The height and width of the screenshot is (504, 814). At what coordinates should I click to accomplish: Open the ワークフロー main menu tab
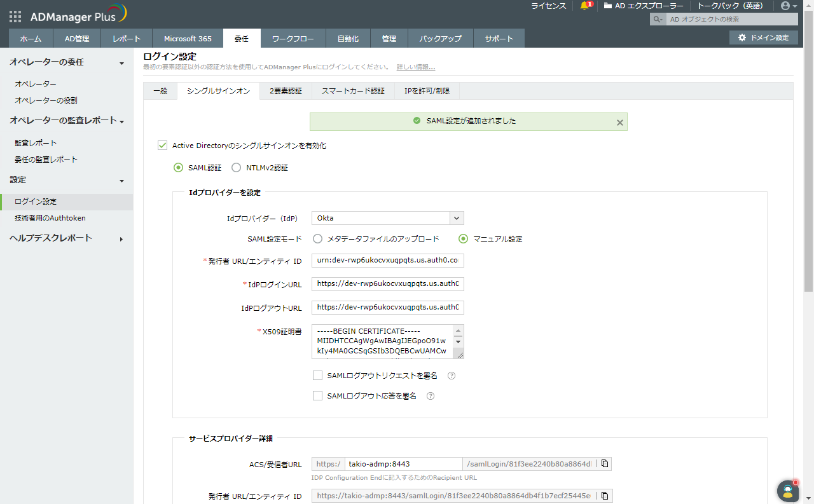coord(293,39)
